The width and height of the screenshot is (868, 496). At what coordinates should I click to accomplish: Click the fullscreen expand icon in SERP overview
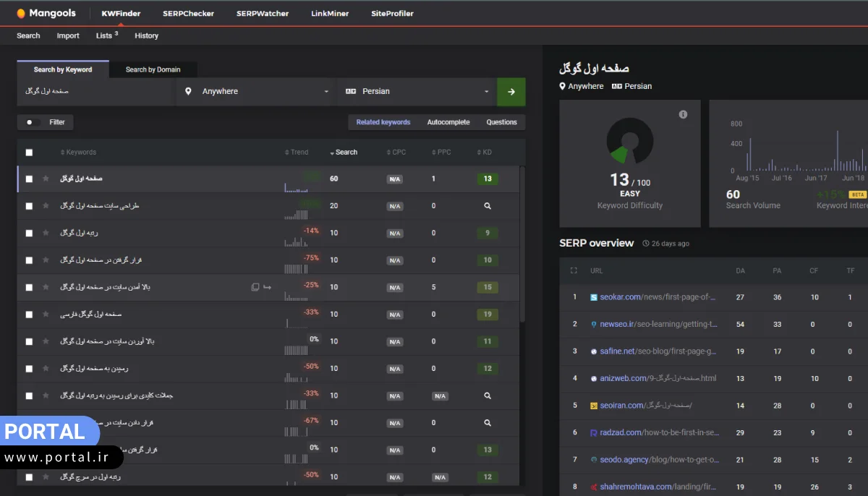point(574,270)
